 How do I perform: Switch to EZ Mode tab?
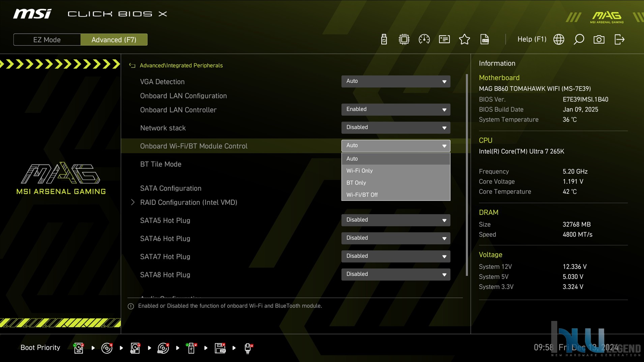47,39
